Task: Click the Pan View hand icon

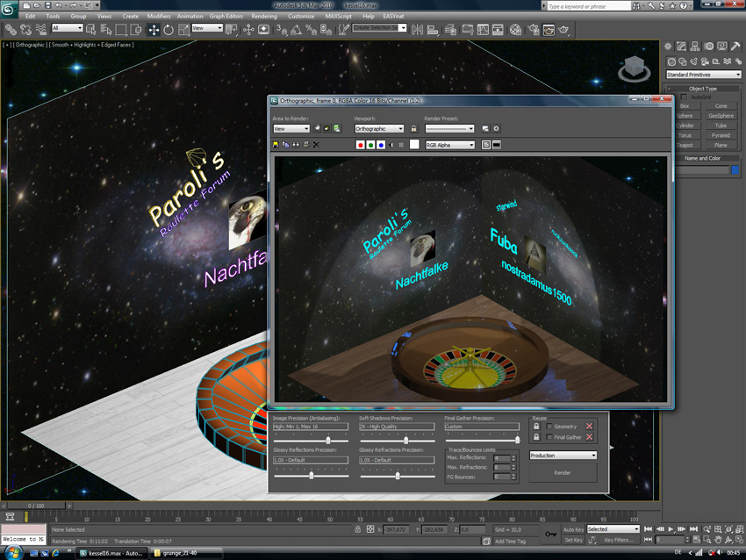Action: click(717, 540)
